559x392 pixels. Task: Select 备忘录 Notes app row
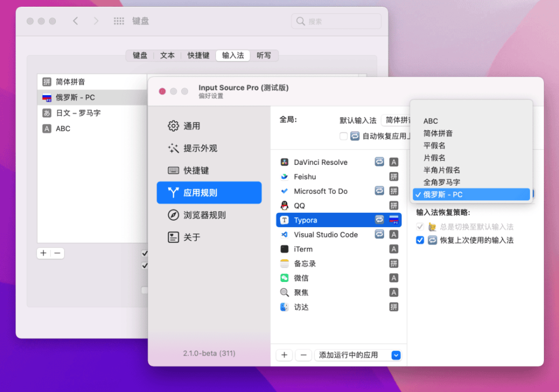coord(339,264)
